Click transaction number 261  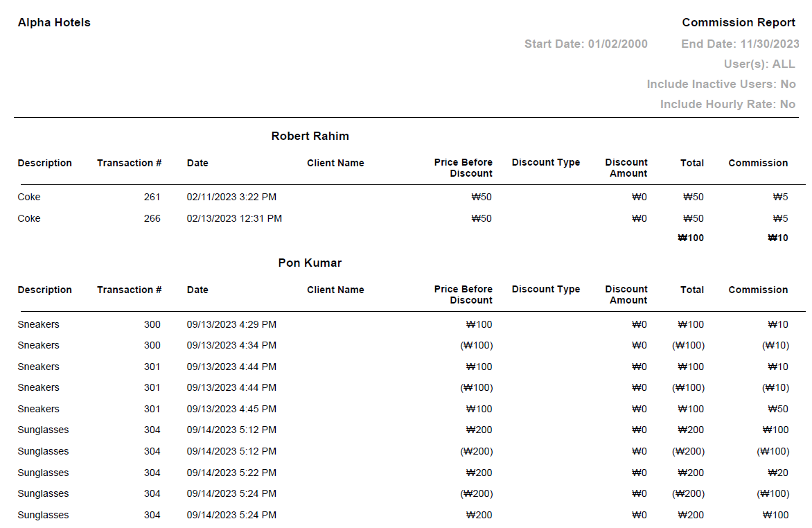tap(152, 197)
